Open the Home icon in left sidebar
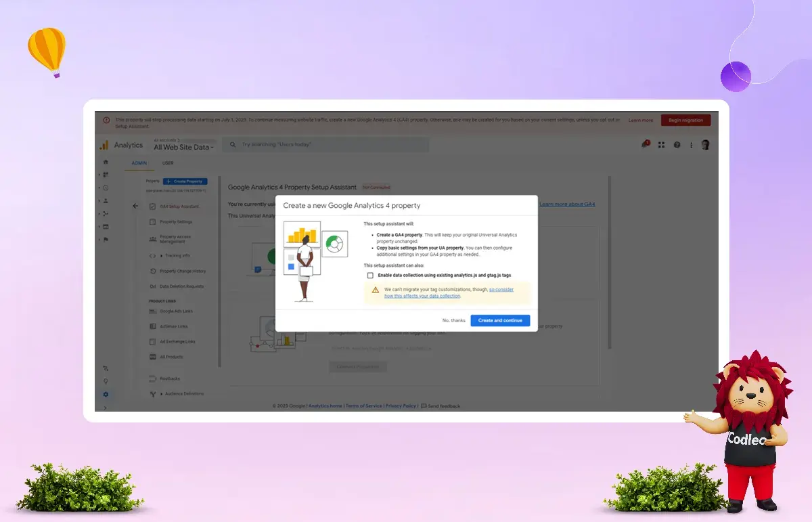812x522 pixels. (x=106, y=162)
